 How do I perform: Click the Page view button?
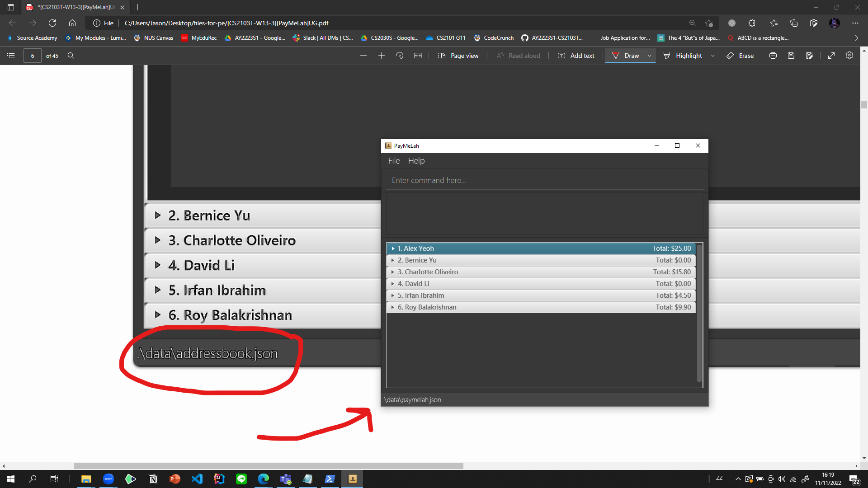[x=458, y=56]
